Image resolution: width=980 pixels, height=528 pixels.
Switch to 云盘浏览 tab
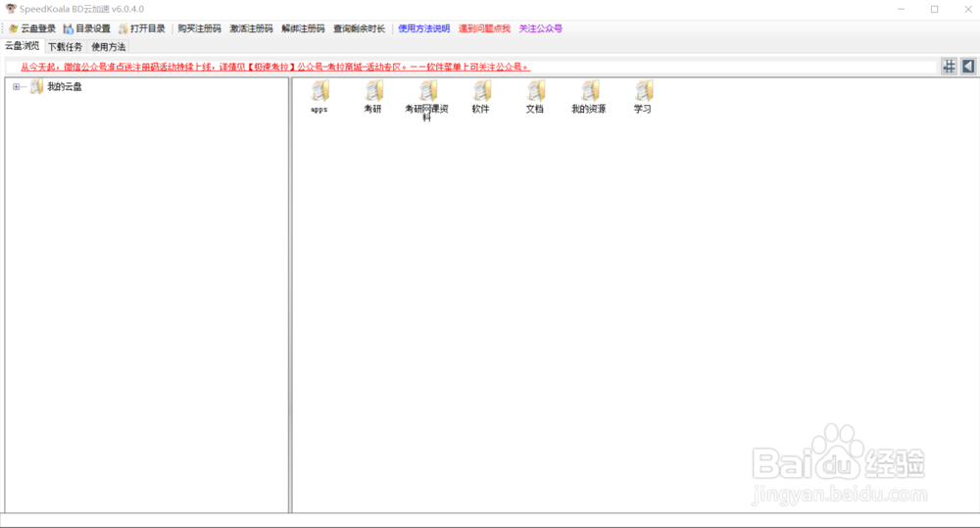coord(23,46)
